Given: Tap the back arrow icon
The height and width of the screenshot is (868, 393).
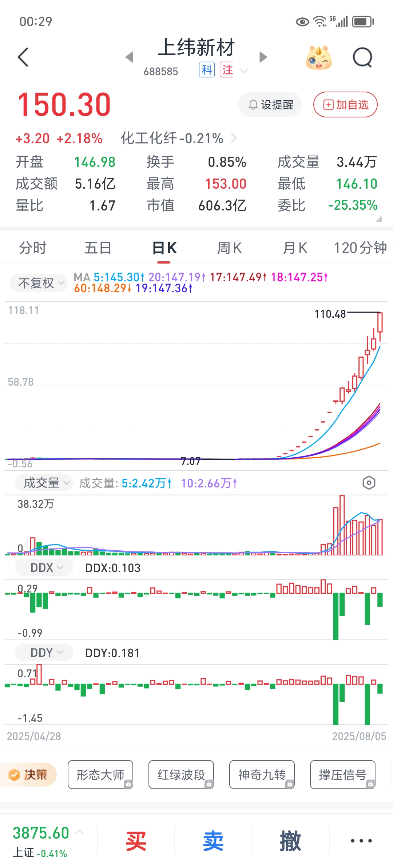Looking at the screenshot, I should coord(23,57).
